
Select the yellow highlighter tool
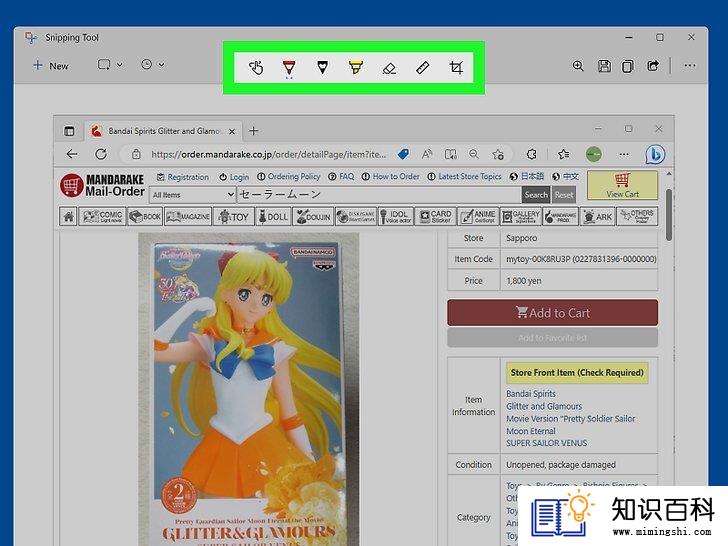pyautogui.click(x=356, y=68)
